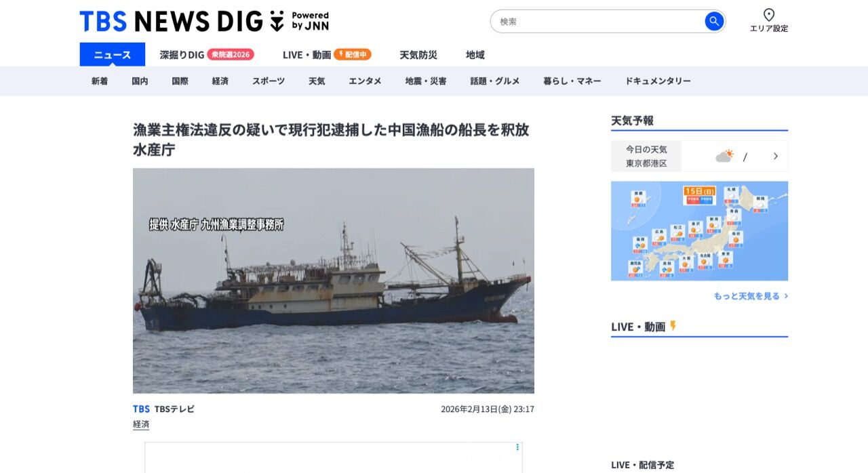Click the cloudy-sun weather icon for 東京都港区
The height and width of the screenshot is (473, 868).
(x=725, y=156)
